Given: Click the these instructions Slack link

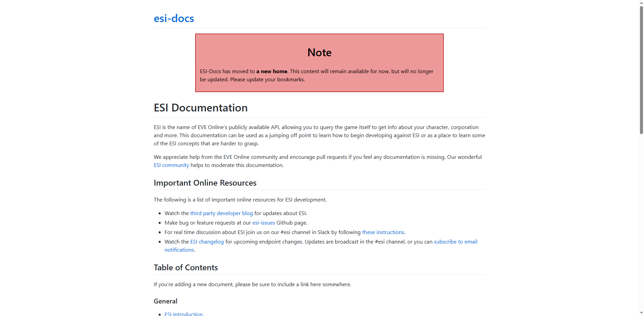Looking at the screenshot, I should tap(383, 232).
